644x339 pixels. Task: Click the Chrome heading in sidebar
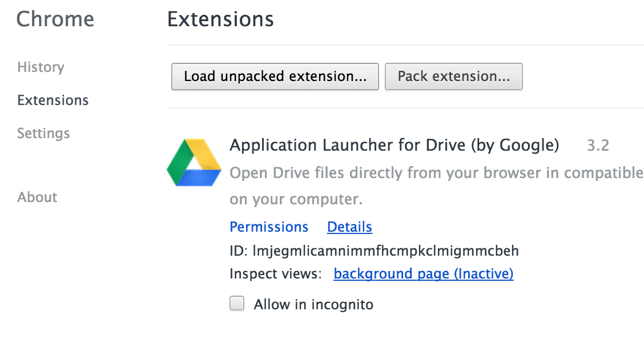click(x=55, y=19)
